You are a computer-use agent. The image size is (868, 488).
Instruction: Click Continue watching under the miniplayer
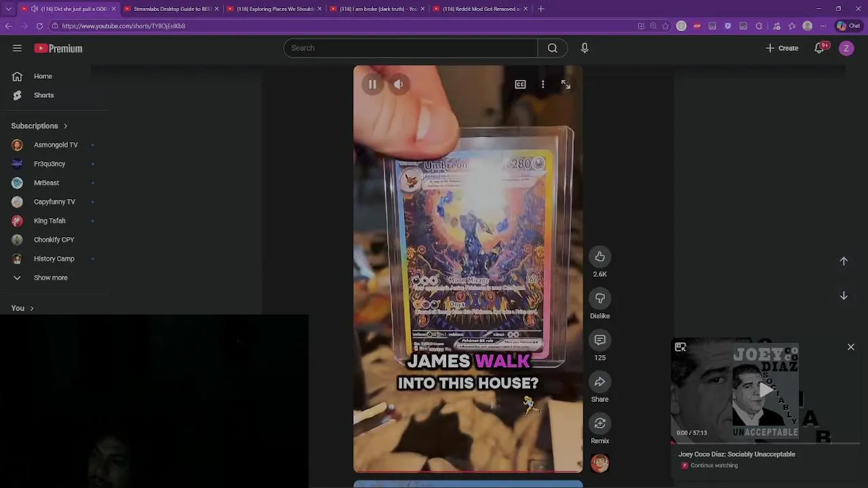(x=714, y=466)
